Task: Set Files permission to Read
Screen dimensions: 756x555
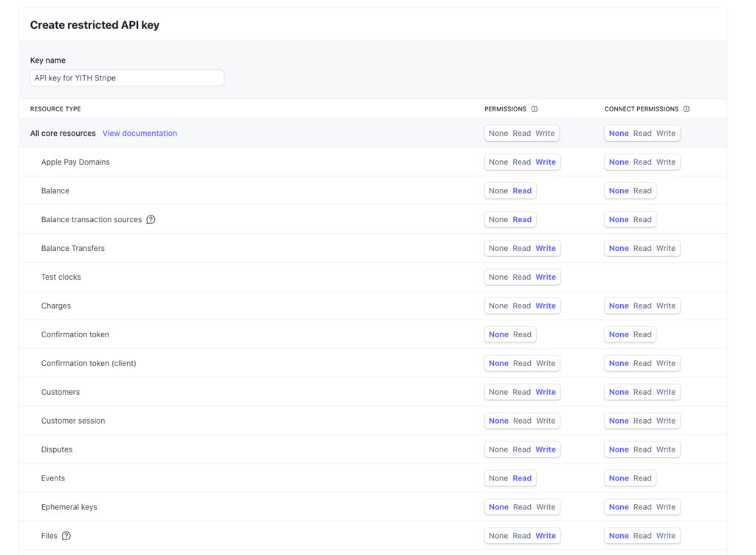Action: click(521, 536)
